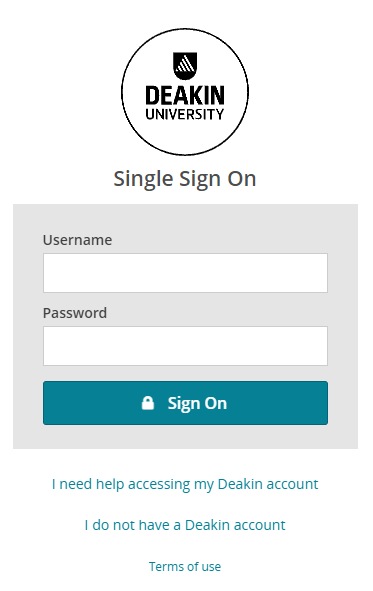The height and width of the screenshot is (591, 373).
Task: Click the Password field label
Action: point(75,313)
